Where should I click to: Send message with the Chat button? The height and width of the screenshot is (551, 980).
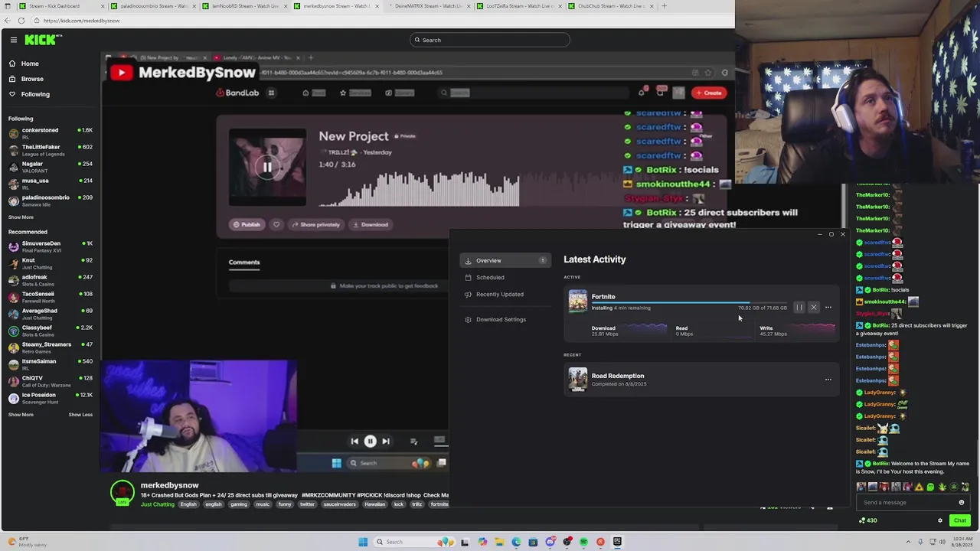[959, 520]
